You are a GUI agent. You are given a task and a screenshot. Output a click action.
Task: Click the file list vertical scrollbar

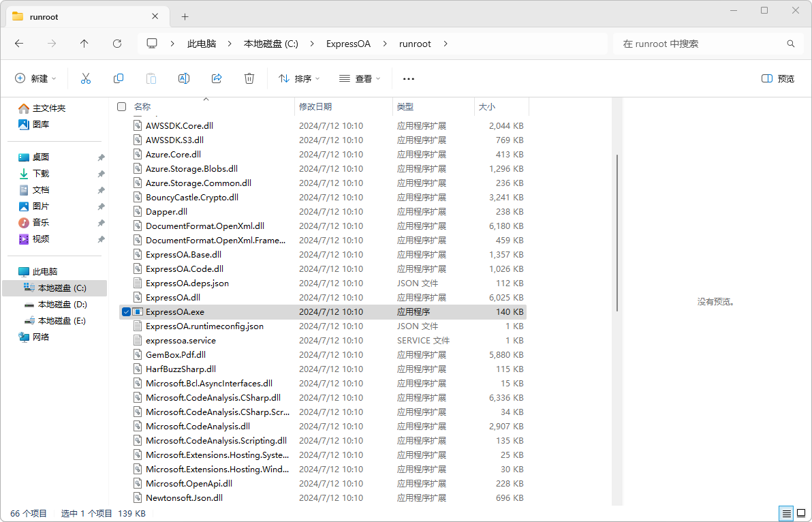pos(617,232)
